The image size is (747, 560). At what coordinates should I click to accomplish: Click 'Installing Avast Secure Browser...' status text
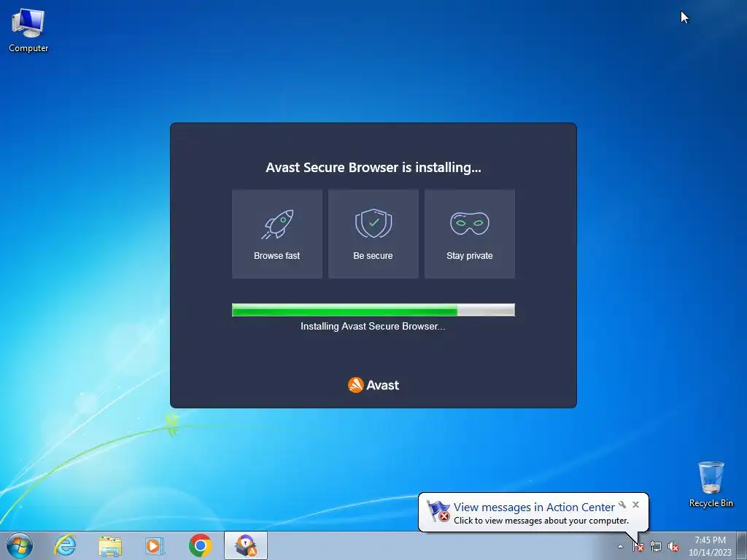pyautogui.click(x=373, y=326)
